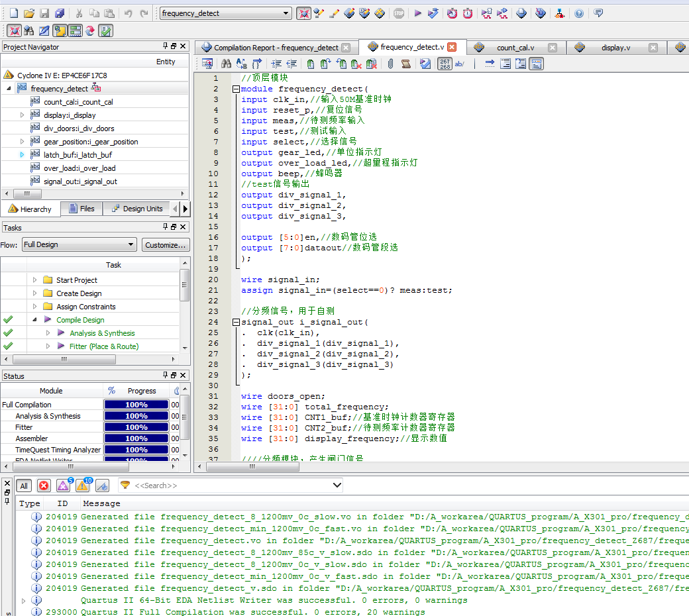
Task: Click the New File icon
Action: click(x=14, y=13)
